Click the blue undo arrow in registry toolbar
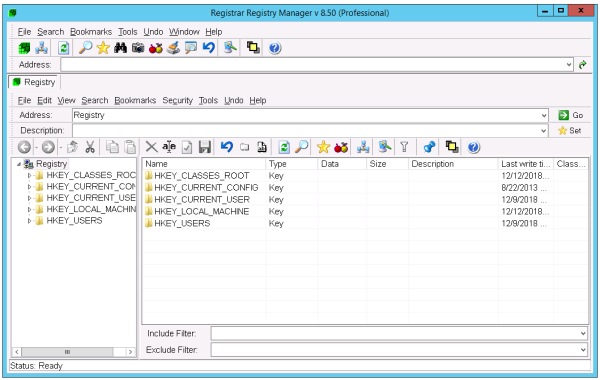600x380 pixels. pyautogui.click(x=227, y=147)
